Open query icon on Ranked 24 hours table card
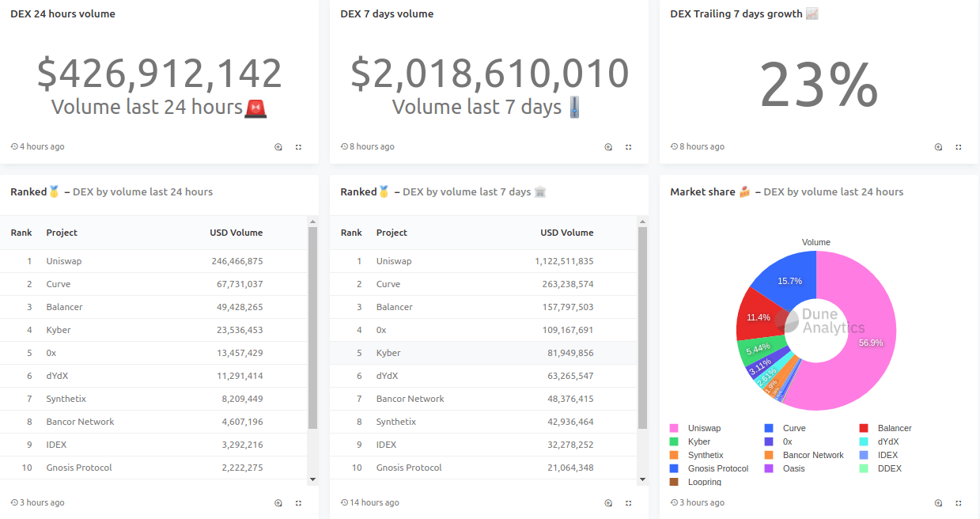Screen dimensions: 980x519 point(278,503)
